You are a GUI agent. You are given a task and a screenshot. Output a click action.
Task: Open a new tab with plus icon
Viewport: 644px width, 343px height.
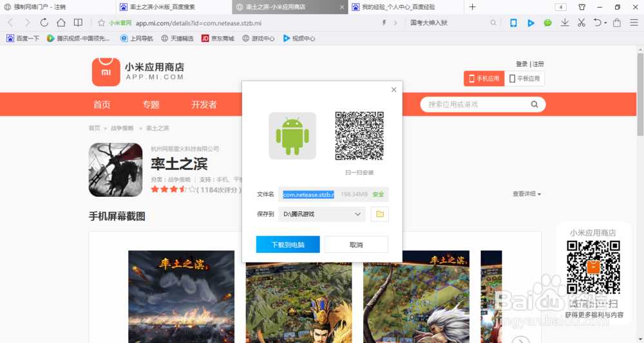pyautogui.click(x=472, y=7)
